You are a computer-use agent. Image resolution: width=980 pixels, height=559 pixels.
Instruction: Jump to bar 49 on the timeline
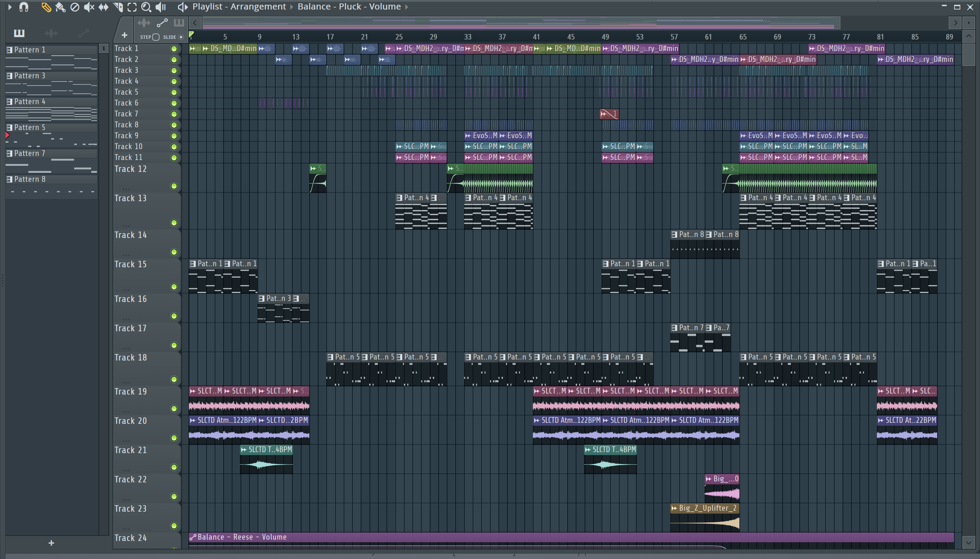click(x=605, y=37)
